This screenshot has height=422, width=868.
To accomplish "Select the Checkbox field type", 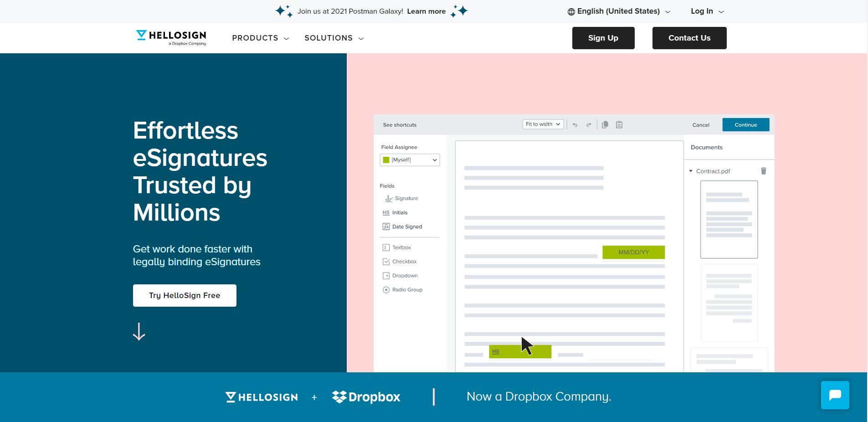I will pos(400,262).
